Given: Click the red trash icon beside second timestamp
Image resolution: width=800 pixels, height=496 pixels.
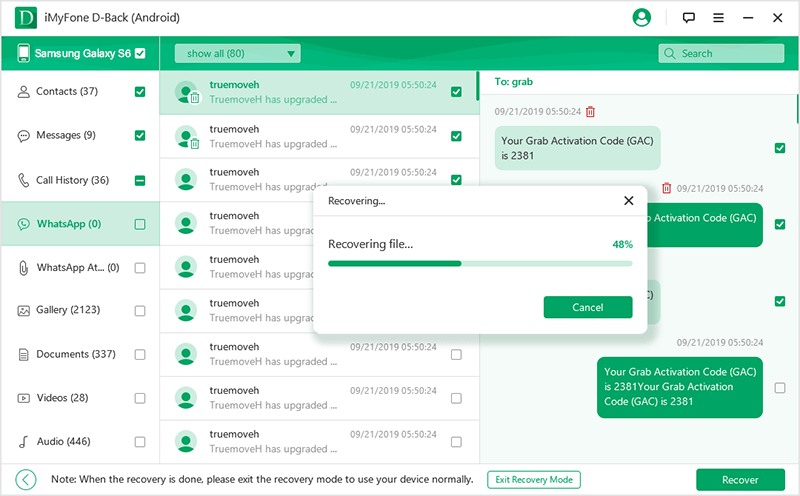Looking at the screenshot, I should pyautogui.click(x=666, y=188).
